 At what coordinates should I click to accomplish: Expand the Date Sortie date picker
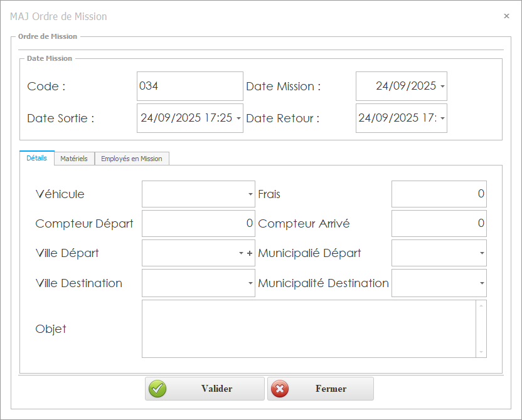[x=238, y=118]
